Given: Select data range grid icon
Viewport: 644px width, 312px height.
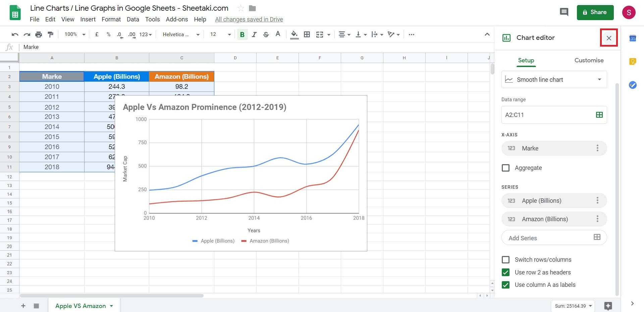Looking at the screenshot, I should (599, 115).
